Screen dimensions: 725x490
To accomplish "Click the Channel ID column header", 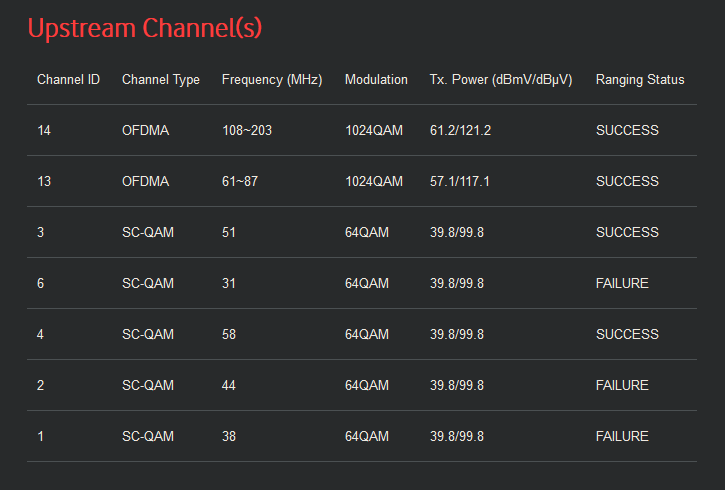I will click(68, 80).
